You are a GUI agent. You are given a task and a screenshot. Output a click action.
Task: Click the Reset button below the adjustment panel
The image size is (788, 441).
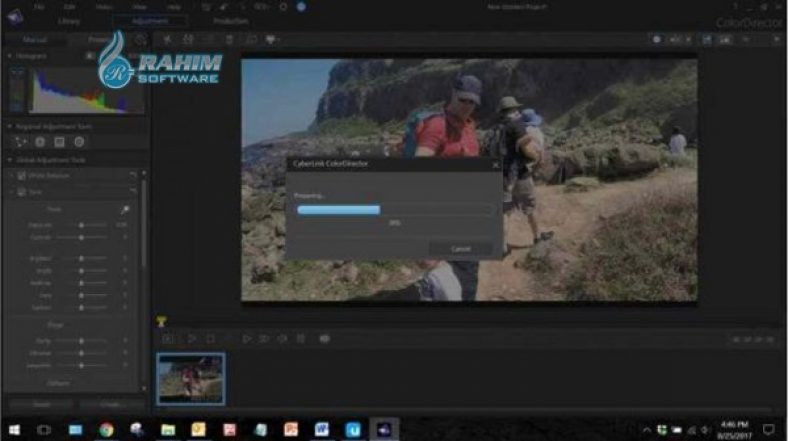click(x=42, y=404)
